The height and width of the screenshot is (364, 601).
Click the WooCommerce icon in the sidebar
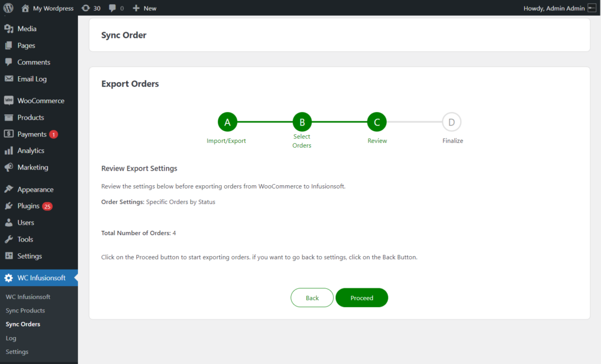[x=9, y=101]
